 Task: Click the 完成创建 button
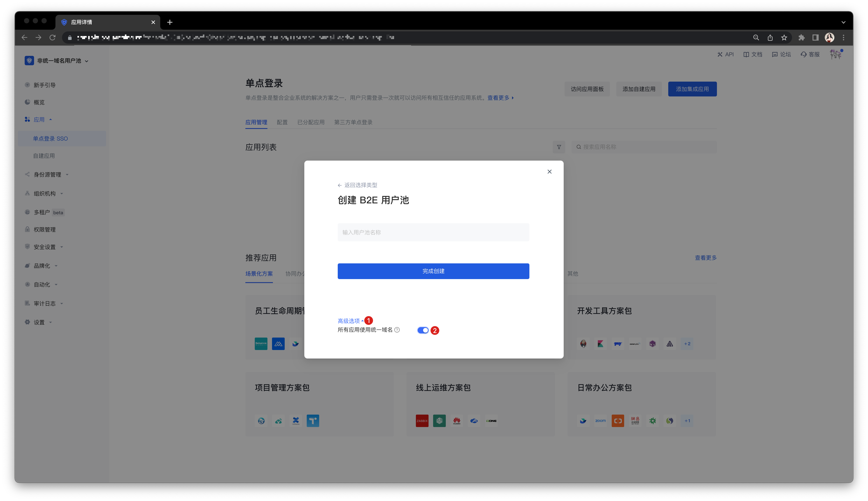pos(433,271)
